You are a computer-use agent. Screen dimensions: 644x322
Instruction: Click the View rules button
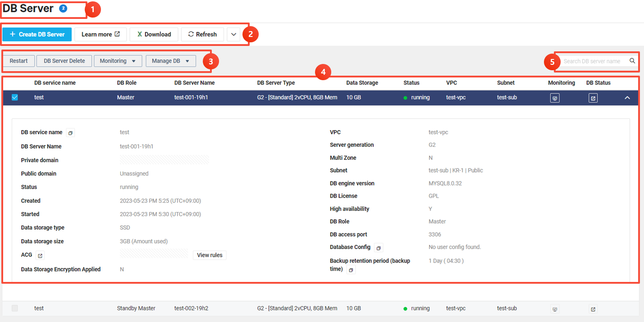(x=210, y=255)
